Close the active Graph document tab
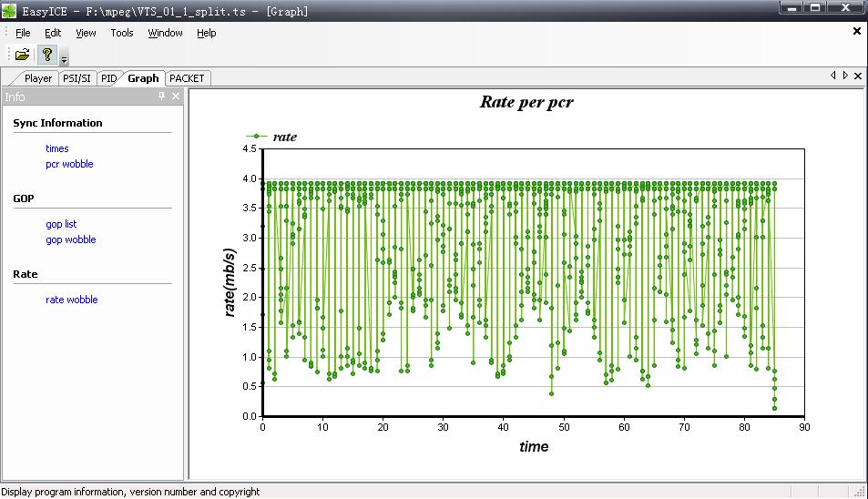Viewport: 868px width, 499px height. pyautogui.click(x=857, y=76)
